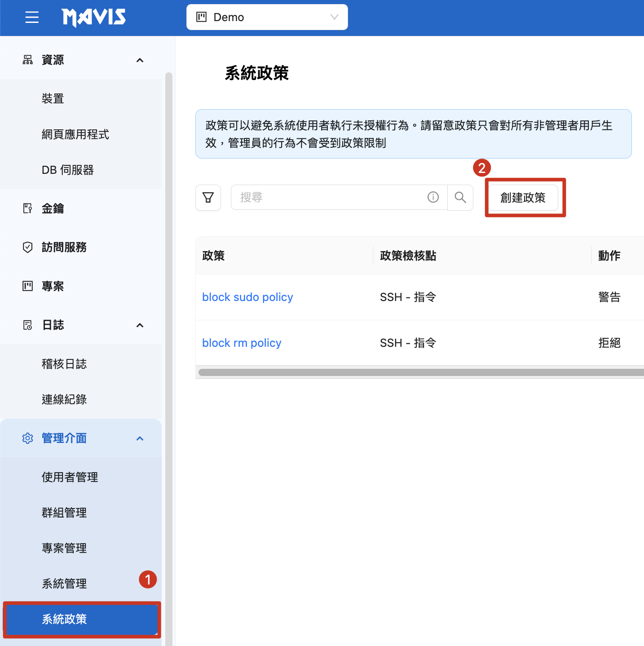Click the table's horizontal scrollbar

[420, 372]
